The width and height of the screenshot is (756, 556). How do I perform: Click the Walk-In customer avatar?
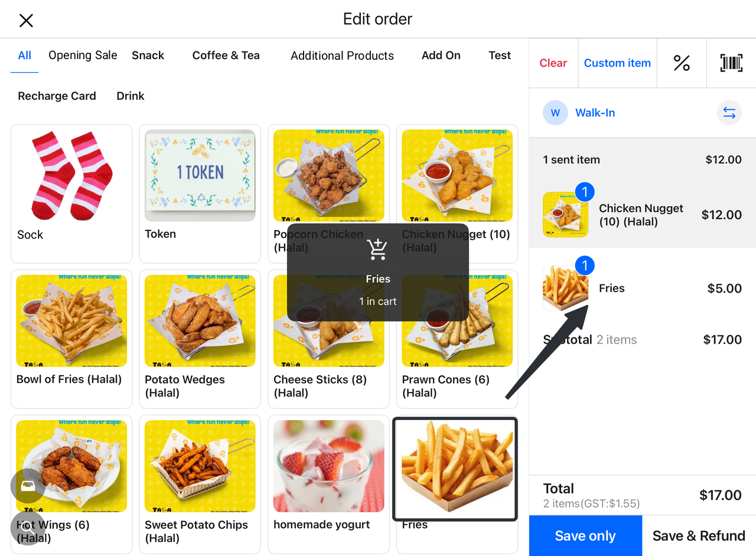pyautogui.click(x=555, y=113)
